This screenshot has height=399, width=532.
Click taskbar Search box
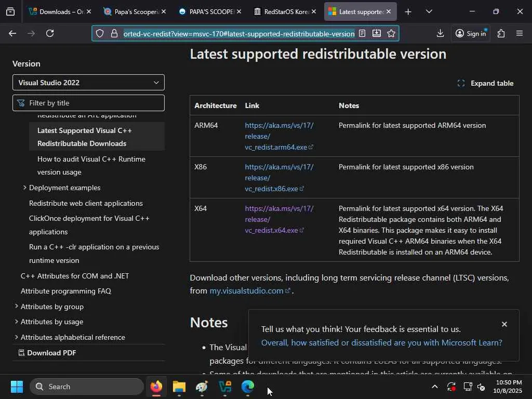point(87,387)
